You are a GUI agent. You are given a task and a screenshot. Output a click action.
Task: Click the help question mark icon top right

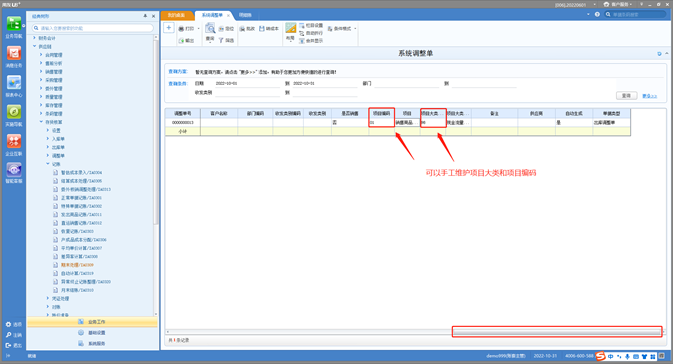click(x=597, y=14)
